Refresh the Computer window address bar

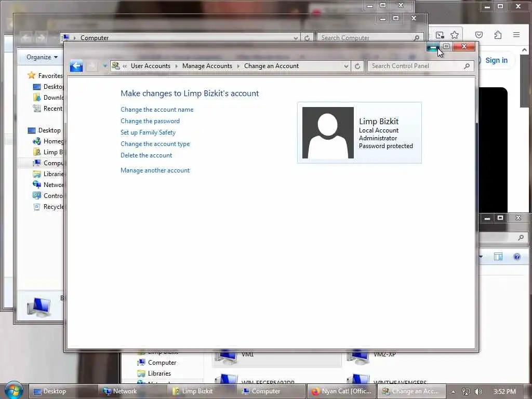(307, 38)
